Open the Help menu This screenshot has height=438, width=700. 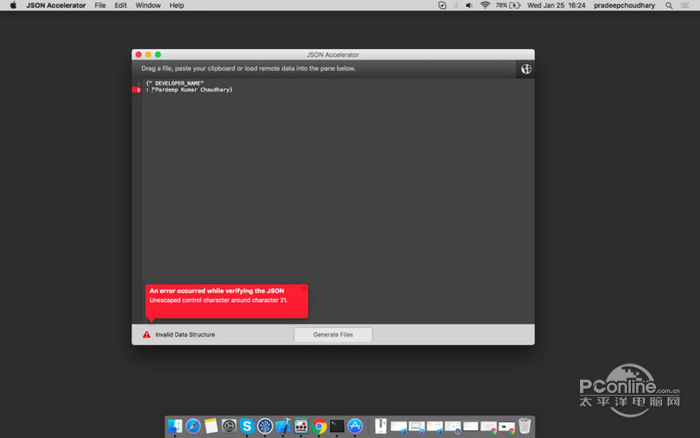177,5
